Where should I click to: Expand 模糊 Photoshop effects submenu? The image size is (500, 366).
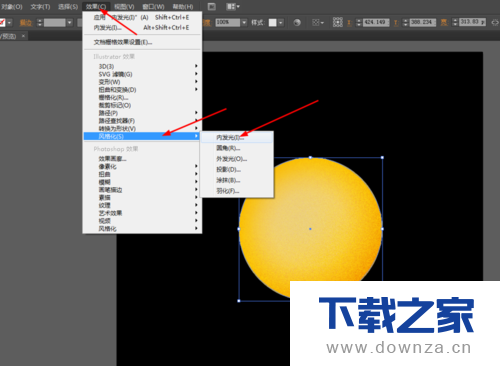pos(142,182)
